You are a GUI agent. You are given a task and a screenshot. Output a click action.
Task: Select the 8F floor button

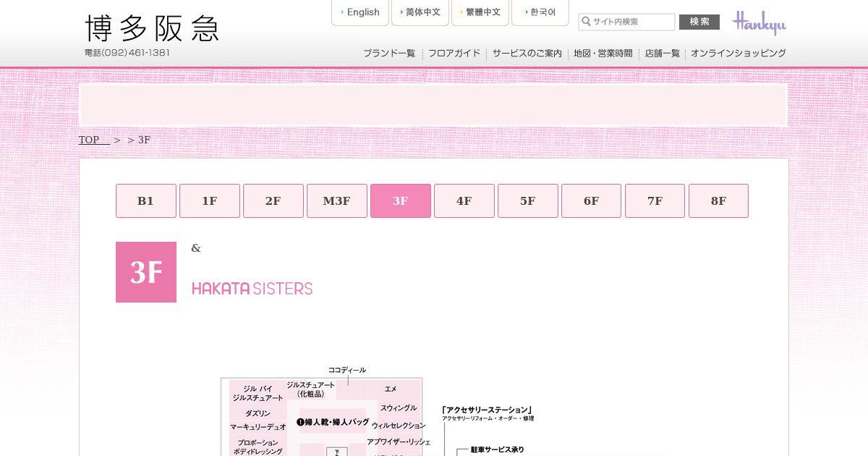pyautogui.click(x=718, y=201)
